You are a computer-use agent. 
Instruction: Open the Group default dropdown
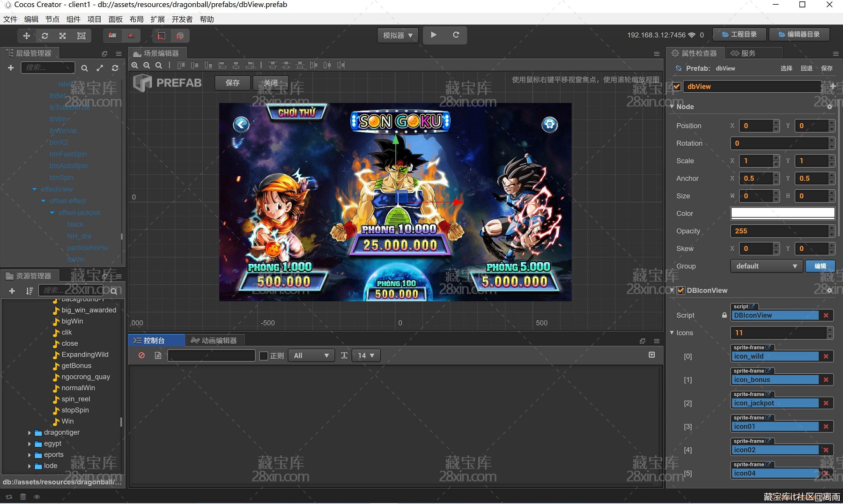pyautogui.click(x=766, y=266)
